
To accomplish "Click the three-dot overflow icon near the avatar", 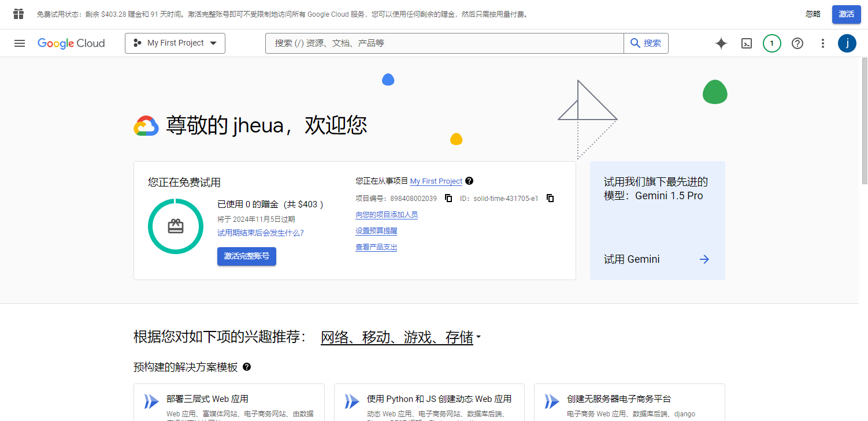I will (x=822, y=43).
